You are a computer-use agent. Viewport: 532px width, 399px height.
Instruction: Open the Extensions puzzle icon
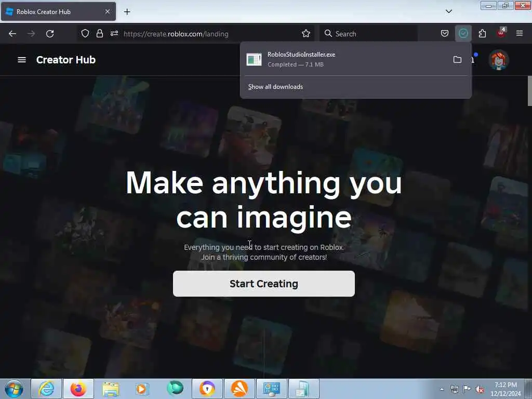pos(482,34)
